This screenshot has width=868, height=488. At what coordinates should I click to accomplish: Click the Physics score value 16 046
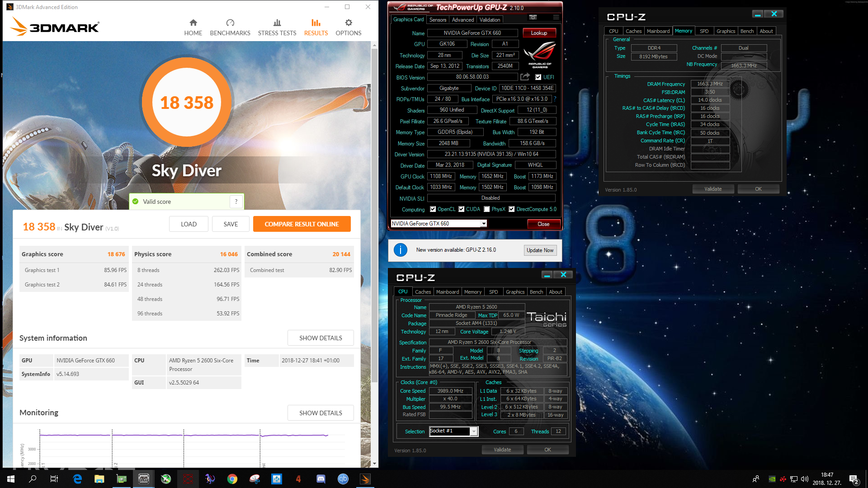229,254
